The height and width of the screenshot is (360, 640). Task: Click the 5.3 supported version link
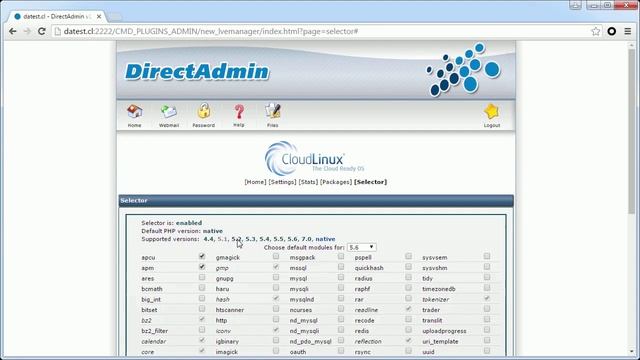point(250,239)
